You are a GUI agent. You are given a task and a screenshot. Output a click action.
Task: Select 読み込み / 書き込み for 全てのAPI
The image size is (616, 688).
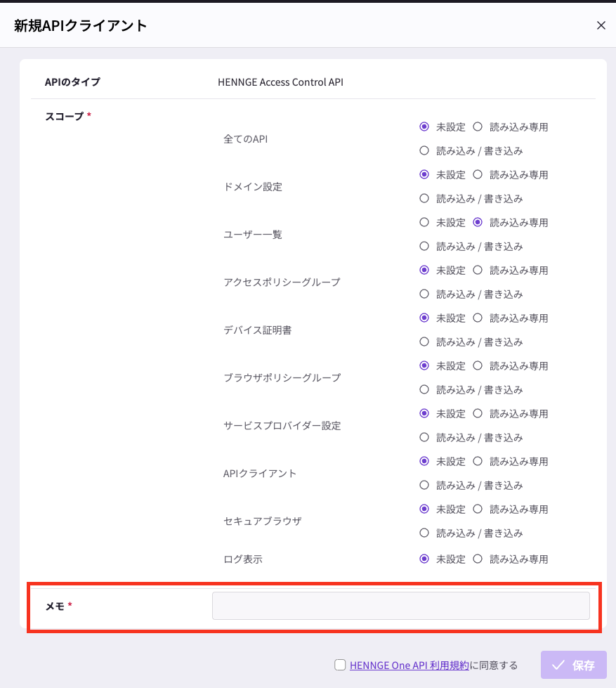tap(424, 150)
